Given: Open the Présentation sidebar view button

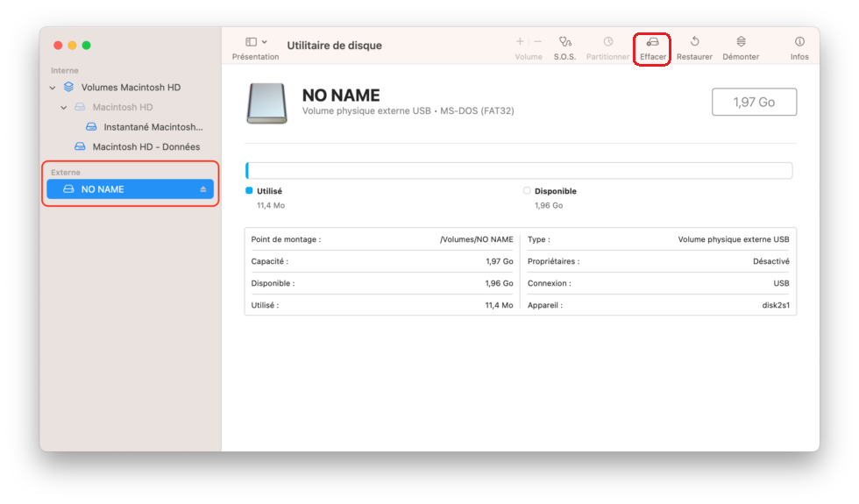Looking at the screenshot, I should tap(251, 42).
